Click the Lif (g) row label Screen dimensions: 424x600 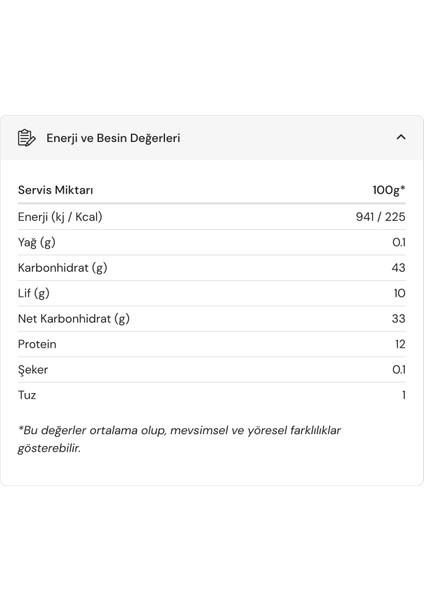[34, 293]
